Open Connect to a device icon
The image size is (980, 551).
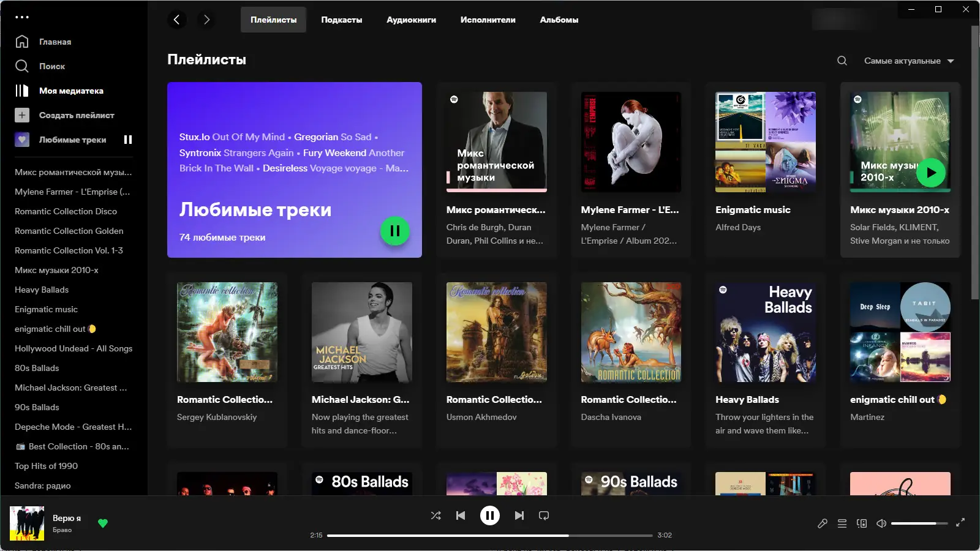[862, 523]
